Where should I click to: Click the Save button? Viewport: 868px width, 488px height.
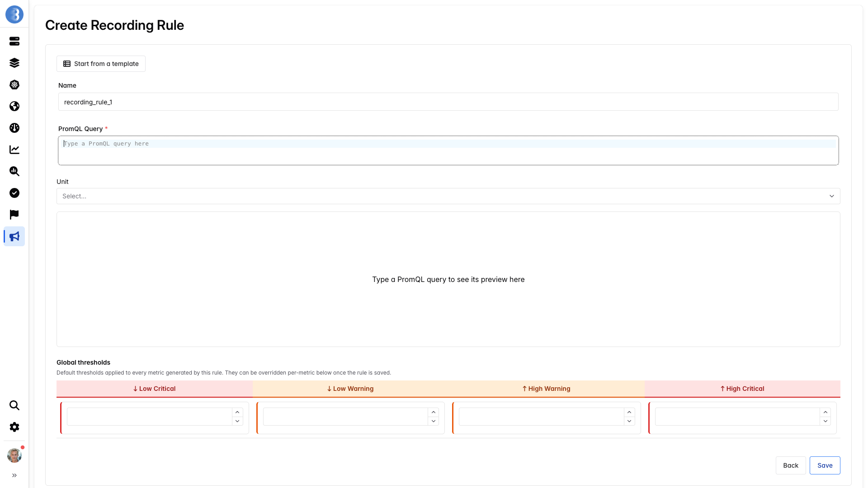click(825, 465)
